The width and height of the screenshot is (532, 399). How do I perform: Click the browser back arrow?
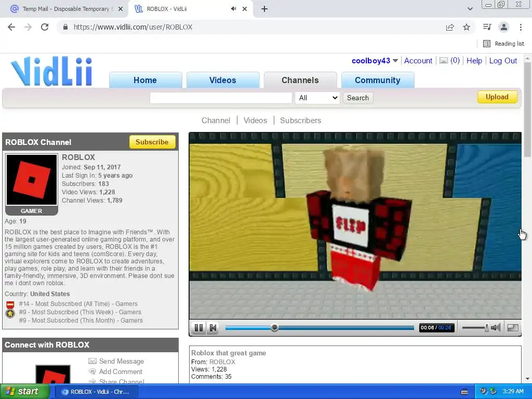[11, 27]
